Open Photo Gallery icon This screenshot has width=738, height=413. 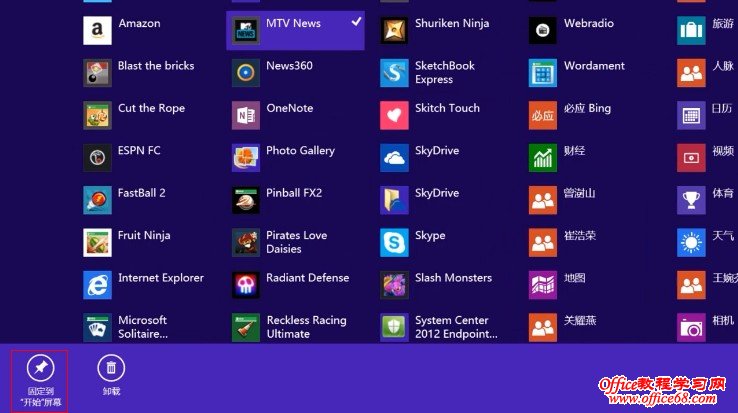click(246, 158)
